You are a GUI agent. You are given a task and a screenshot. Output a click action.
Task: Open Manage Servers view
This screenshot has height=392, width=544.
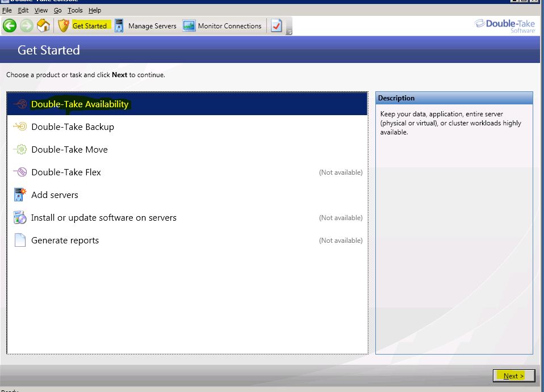[152, 26]
